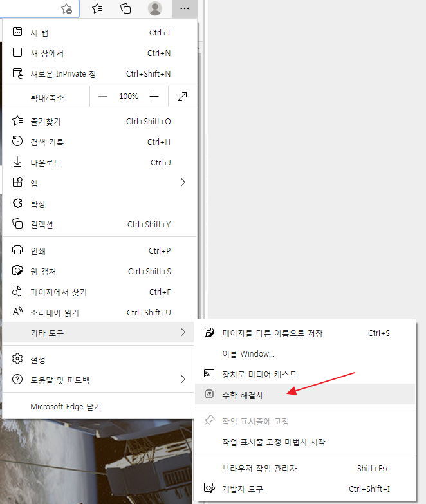This screenshot has width=426, height=504.
Task: Click the 100% zoom level value
Action: (x=129, y=97)
